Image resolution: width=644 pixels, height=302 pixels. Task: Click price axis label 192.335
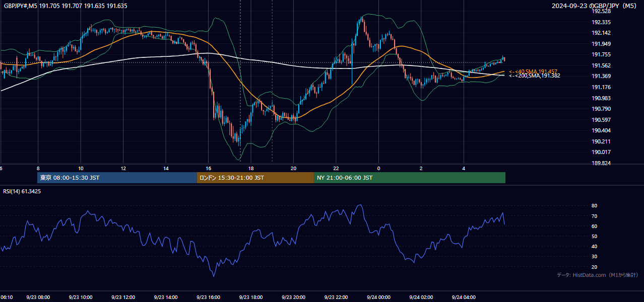601,22
